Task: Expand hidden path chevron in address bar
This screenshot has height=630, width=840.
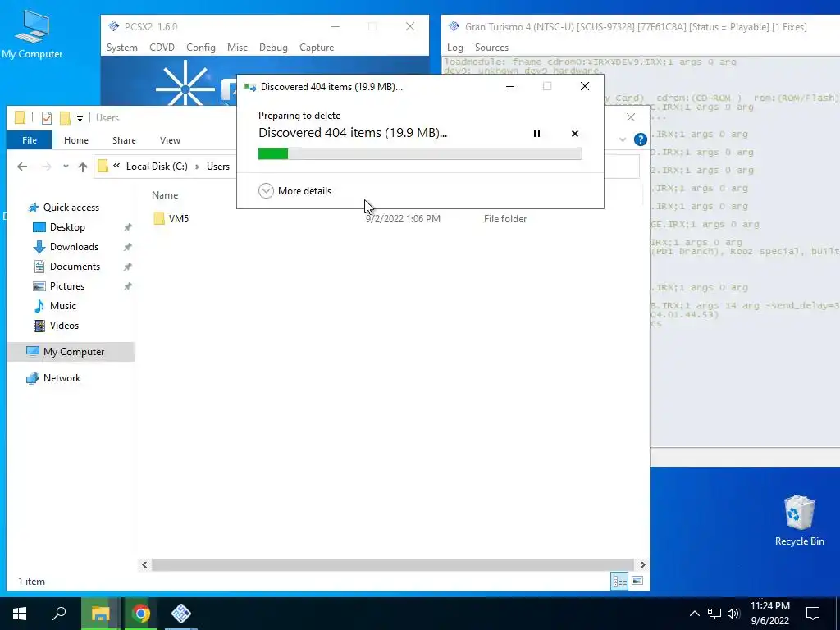Action: point(116,166)
